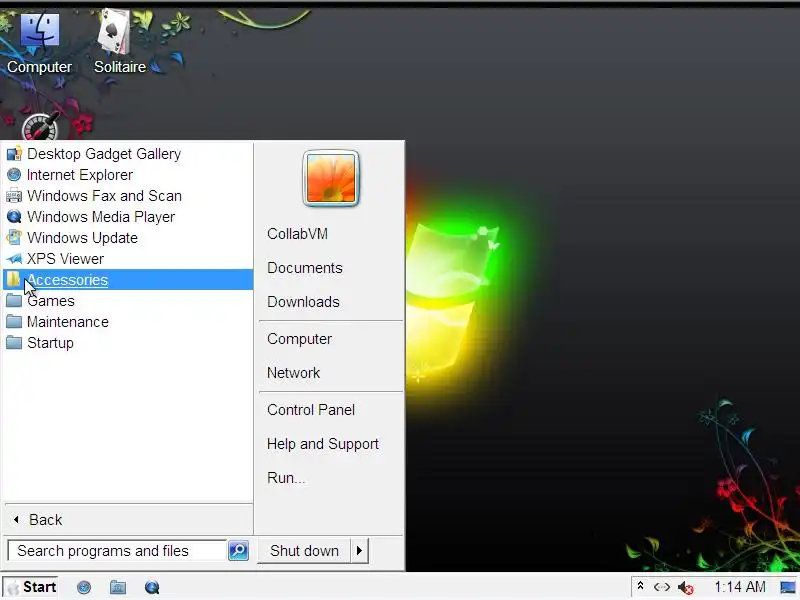Open Media Player from the taskbar
The height and width of the screenshot is (600, 800).
(x=152, y=587)
